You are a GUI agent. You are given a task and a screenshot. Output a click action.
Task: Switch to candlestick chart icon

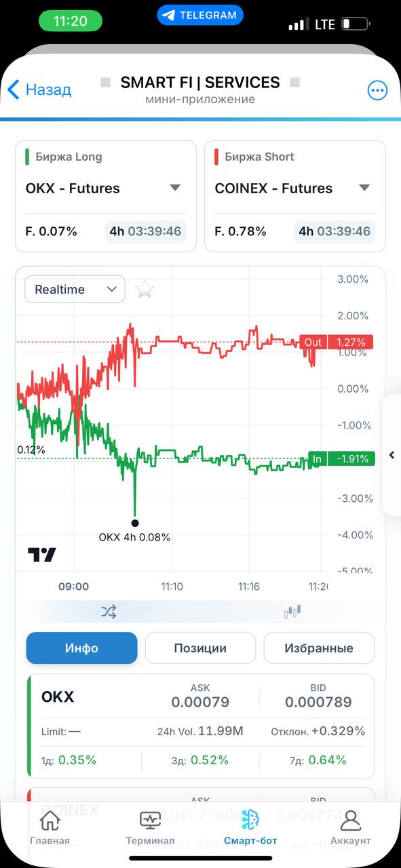[x=292, y=612]
